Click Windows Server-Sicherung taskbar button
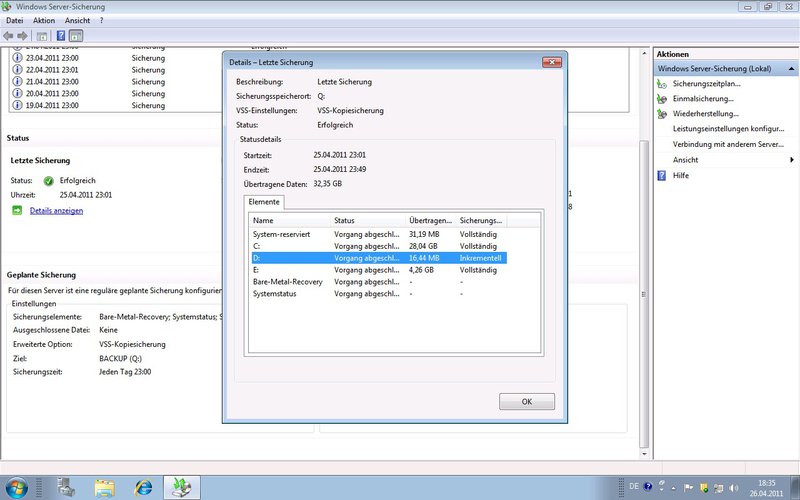Screen dimensions: 800x500 (182, 488)
